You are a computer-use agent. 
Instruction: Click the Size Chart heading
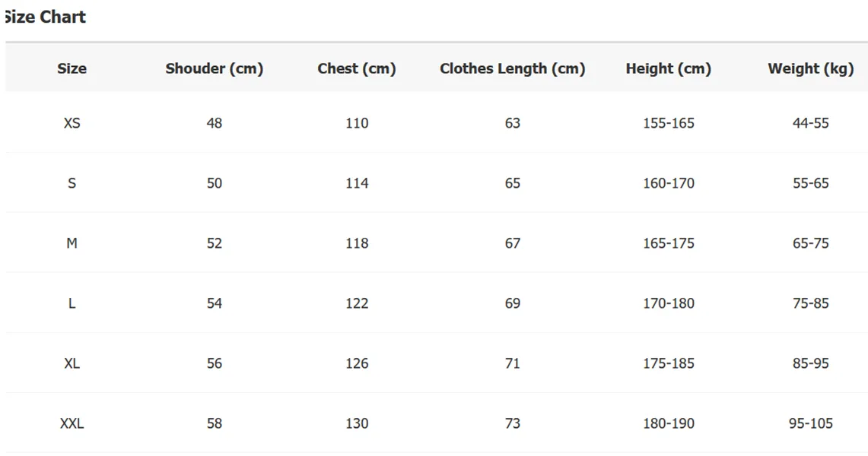click(x=46, y=17)
